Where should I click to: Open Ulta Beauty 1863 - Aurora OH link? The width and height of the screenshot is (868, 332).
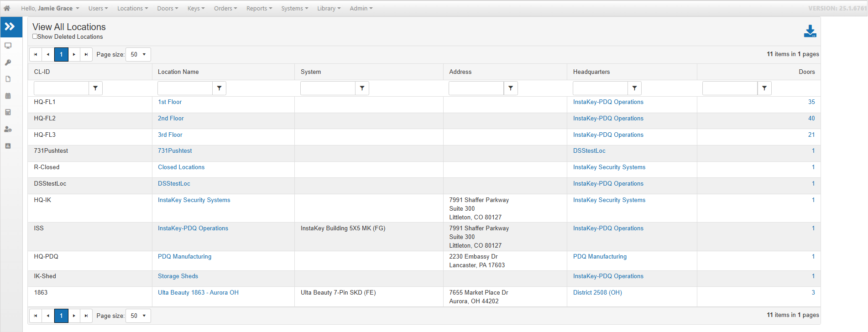pyautogui.click(x=198, y=293)
